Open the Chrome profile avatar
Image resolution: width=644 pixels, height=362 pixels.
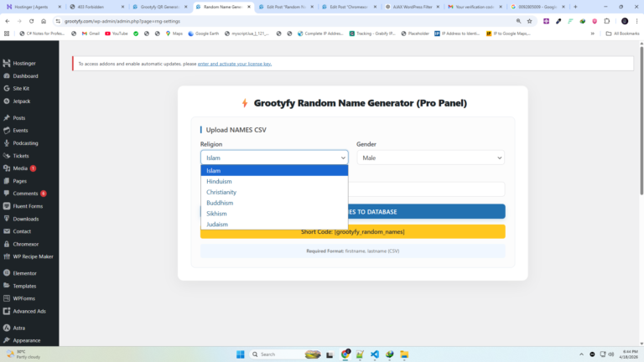(625, 21)
